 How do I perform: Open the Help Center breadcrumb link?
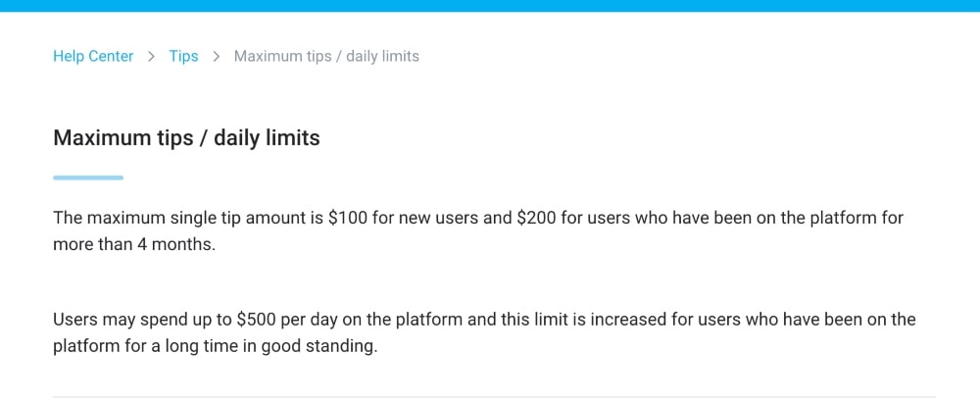pos(93,56)
